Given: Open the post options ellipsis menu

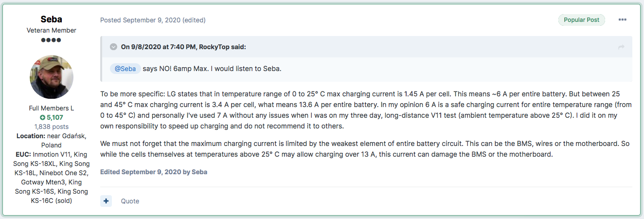Looking at the screenshot, I should 623,20.
